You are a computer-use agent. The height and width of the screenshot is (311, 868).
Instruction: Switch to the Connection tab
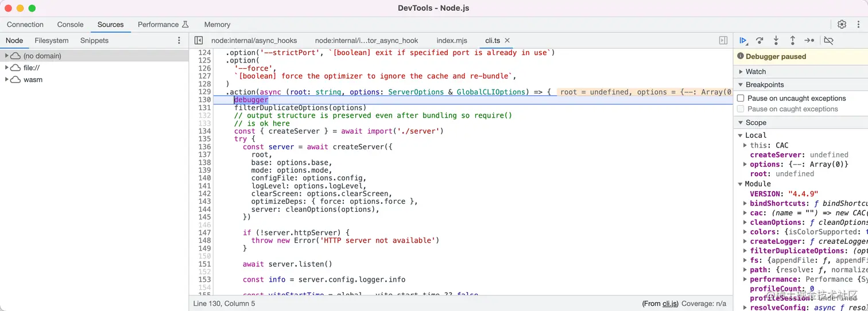click(x=25, y=25)
